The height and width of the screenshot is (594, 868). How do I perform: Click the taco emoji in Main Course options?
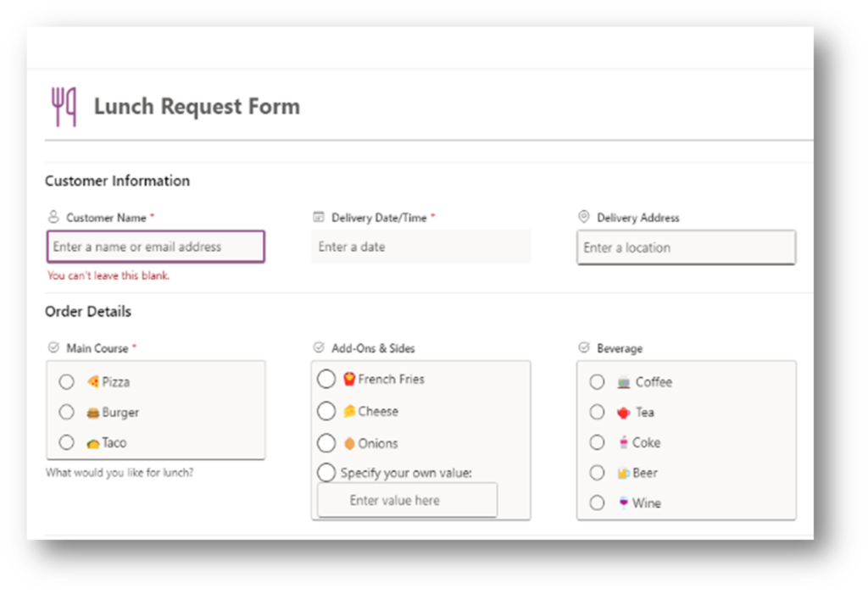(x=94, y=442)
